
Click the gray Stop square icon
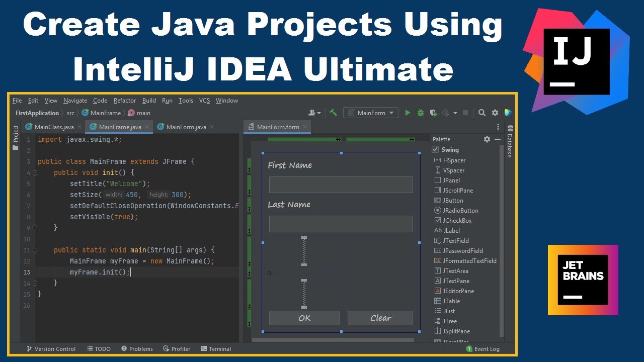tap(465, 113)
